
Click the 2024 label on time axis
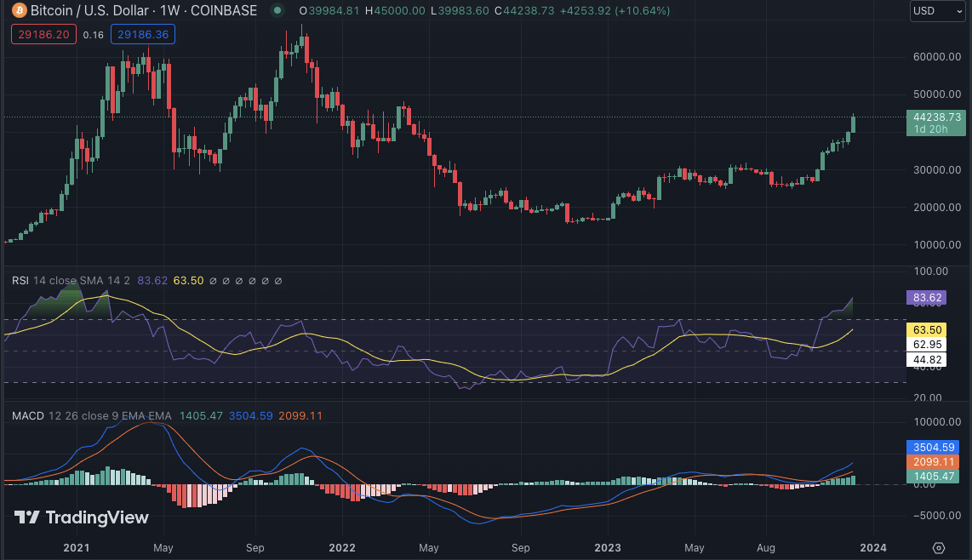873,547
